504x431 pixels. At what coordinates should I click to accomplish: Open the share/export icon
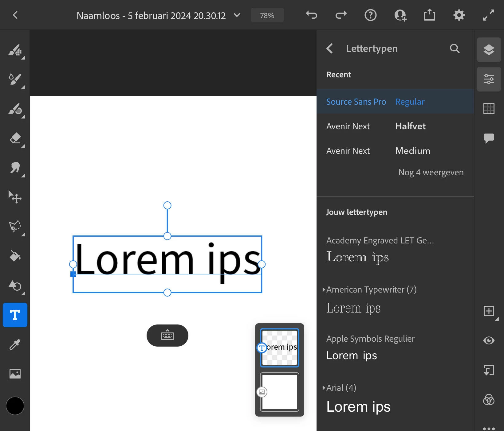[430, 15]
